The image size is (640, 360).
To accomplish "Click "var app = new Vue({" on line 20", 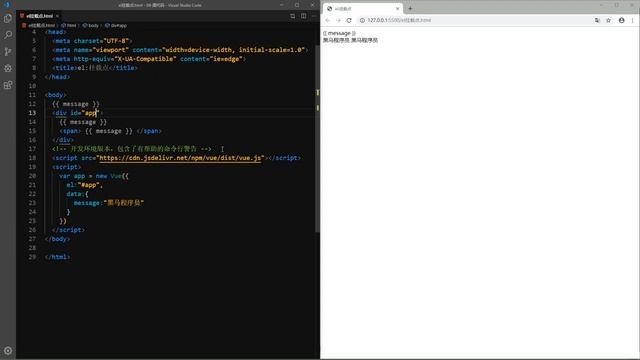I will 94,176.
